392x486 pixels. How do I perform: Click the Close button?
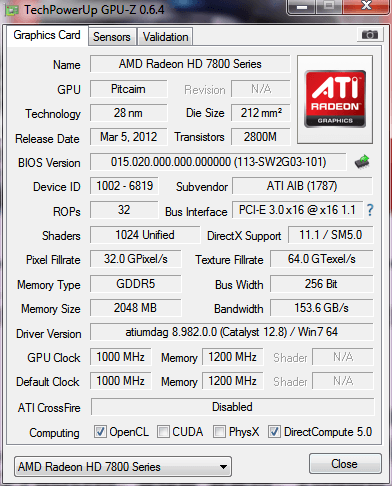[345, 464]
